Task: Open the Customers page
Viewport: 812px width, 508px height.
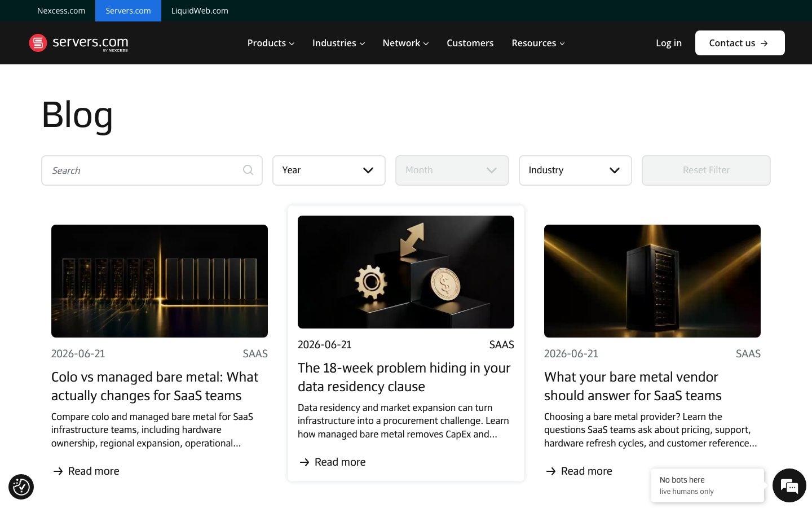Action: (470, 43)
